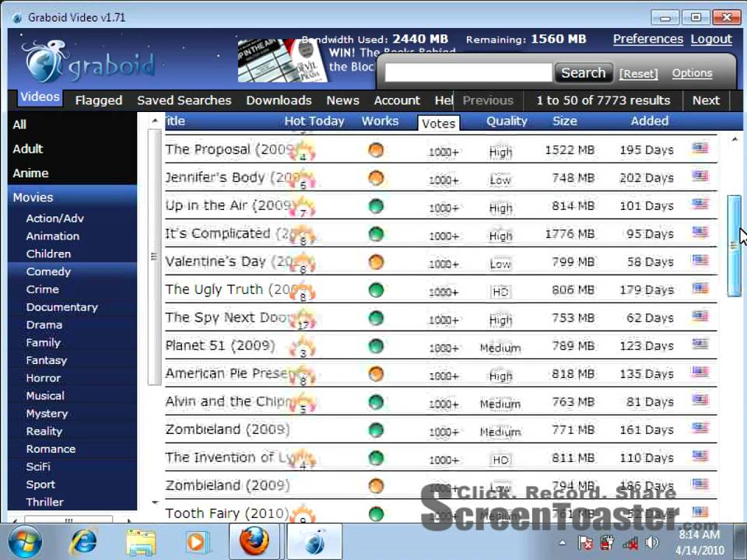The image size is (747, 560).
Task: Show hidden system tray icons arrow
Action: tap(563, 542)
